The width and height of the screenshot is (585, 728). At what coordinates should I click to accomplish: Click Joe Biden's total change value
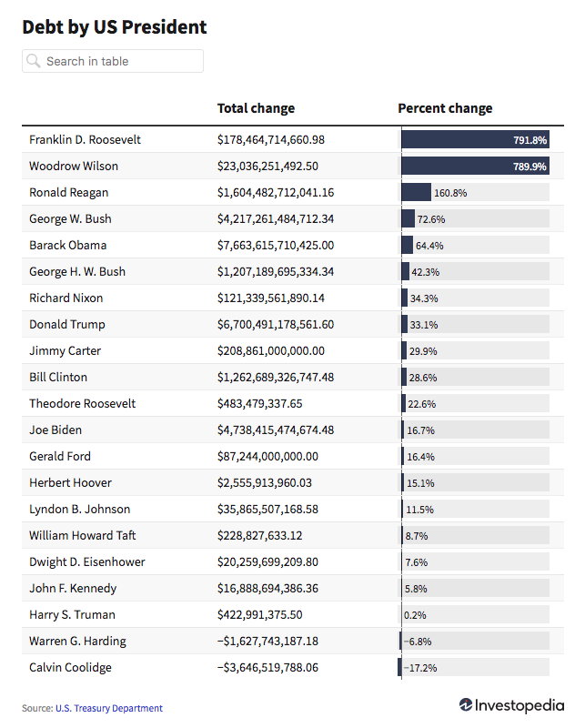tap(276, 430)
